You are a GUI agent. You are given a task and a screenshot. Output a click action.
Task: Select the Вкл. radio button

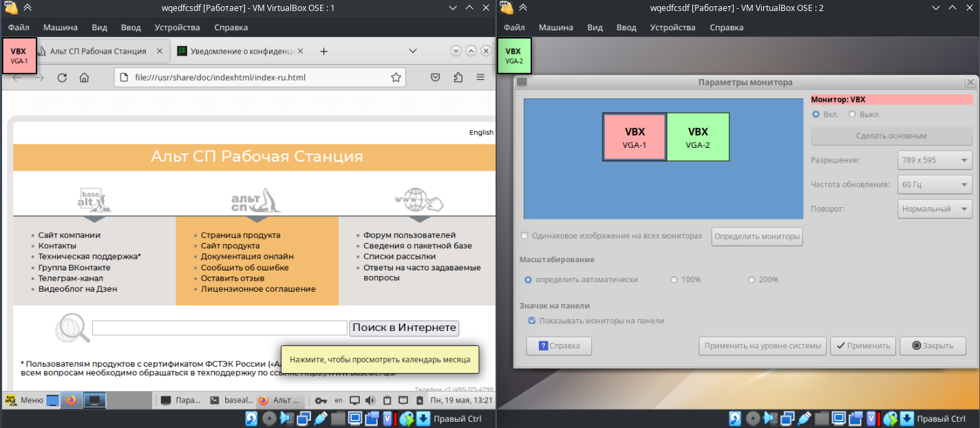(x=816, y=114)
